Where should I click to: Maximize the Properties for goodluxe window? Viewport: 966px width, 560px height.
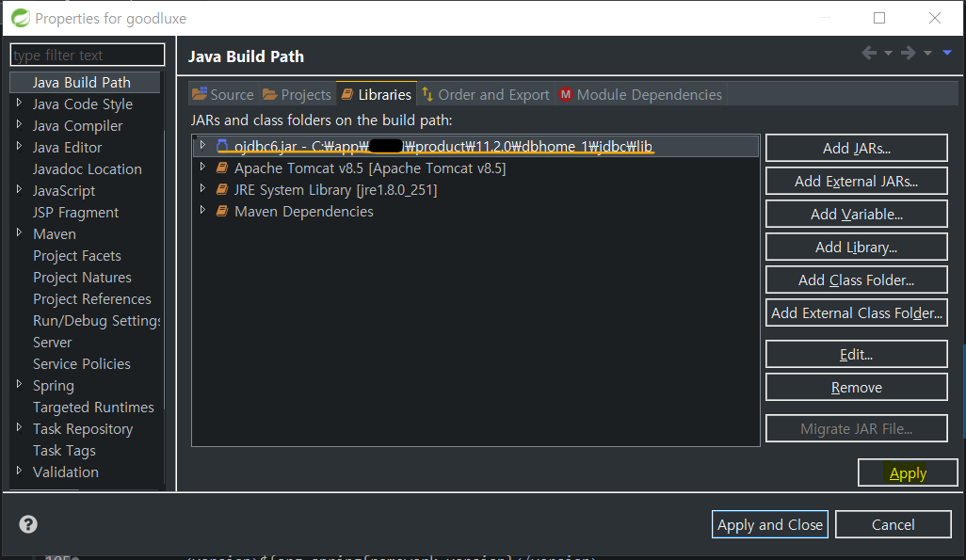[x=879, y=18]
